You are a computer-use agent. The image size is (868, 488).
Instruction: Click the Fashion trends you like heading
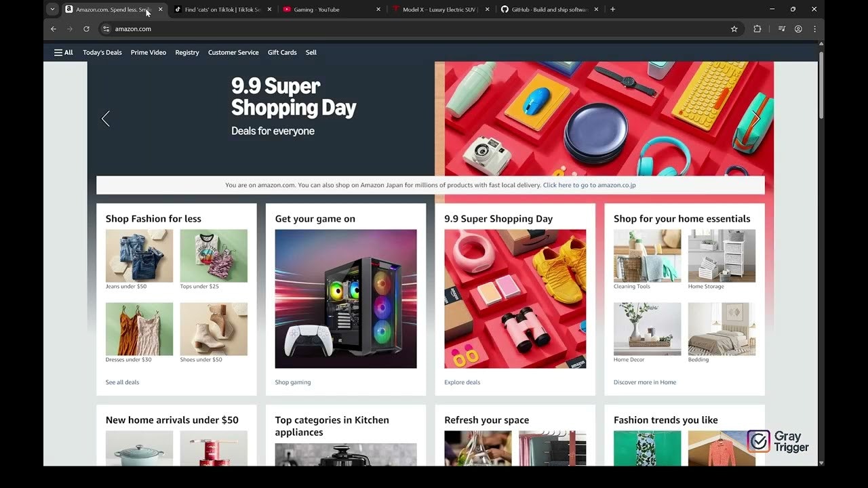666,420
